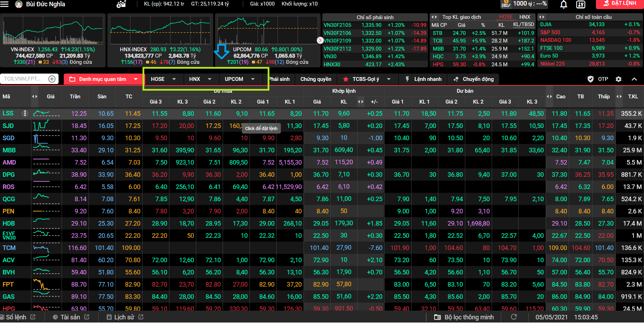Image resolution: width=644 pixels, height=326 pixels.
Task: Pop out Sổ lệnh in new window icon
Action: click(x=33, y=317)
